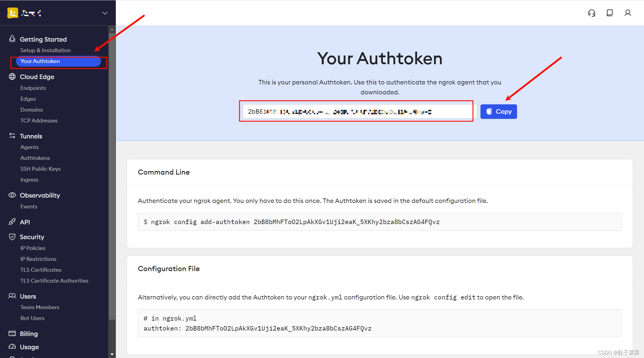The image size is (644, 358).
Task: Click the Cloud Edge globe icon
Action: point(12,77)
